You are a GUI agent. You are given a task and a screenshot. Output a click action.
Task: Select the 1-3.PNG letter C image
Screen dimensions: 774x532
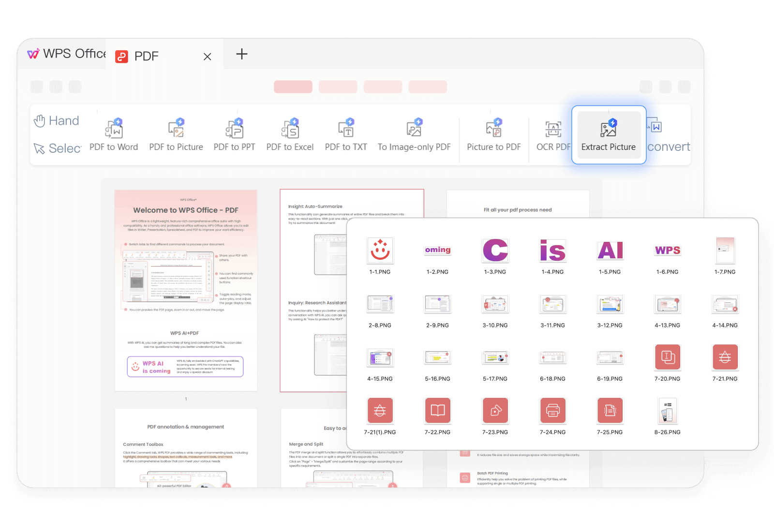(x=495, y=250)
